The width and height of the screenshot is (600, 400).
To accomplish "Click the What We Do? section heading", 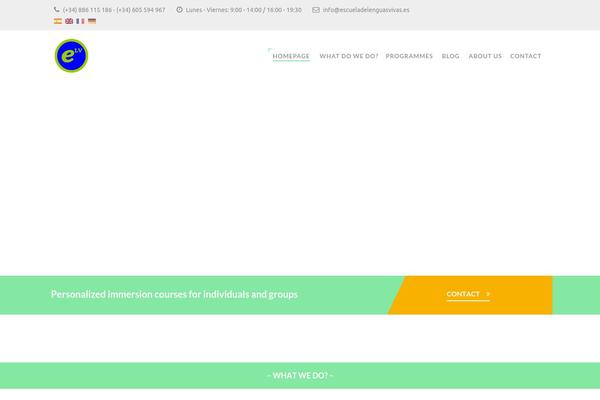I will [300, 376].
